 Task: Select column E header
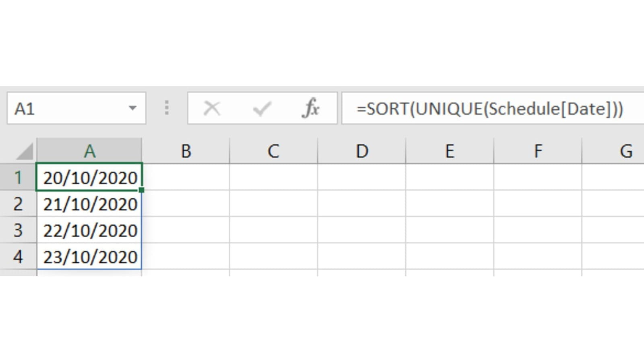(450, 151)
